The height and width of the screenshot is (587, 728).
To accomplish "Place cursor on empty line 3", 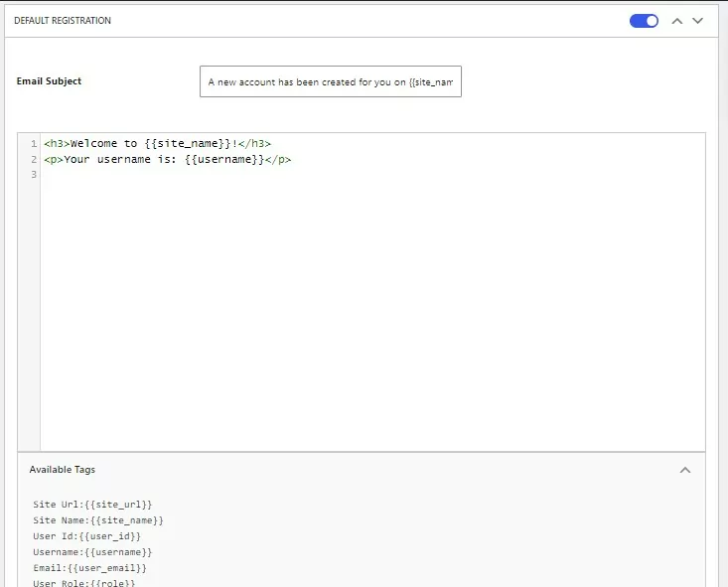I will (371, 175).
